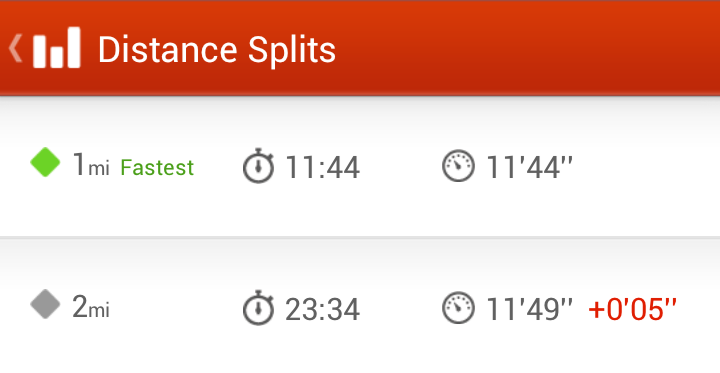Select the green diamond marker for mile 1
Image resolution: width=720 pixels, height=373 pixels.
(x=45, y=162)
